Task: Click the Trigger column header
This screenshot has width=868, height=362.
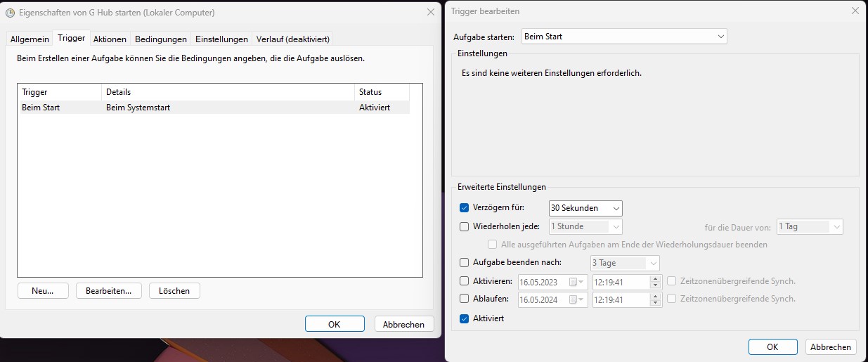Action: coord(60,92)
